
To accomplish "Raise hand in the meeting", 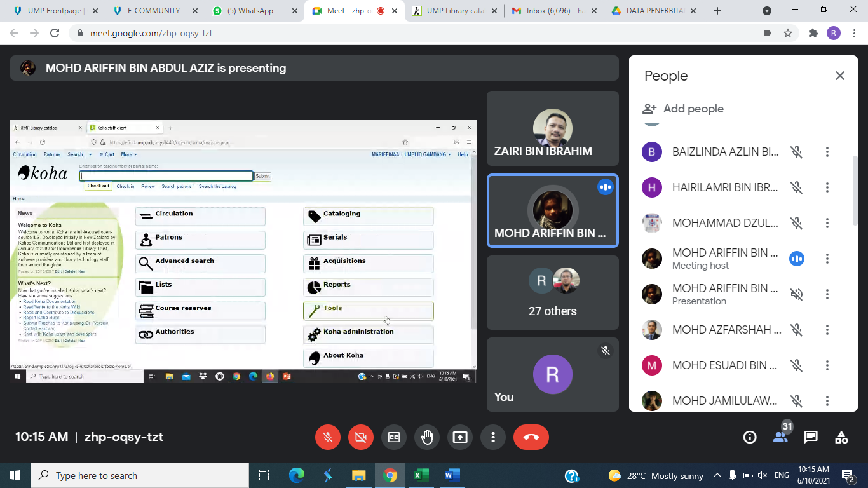I will click(x=427, y=437).
